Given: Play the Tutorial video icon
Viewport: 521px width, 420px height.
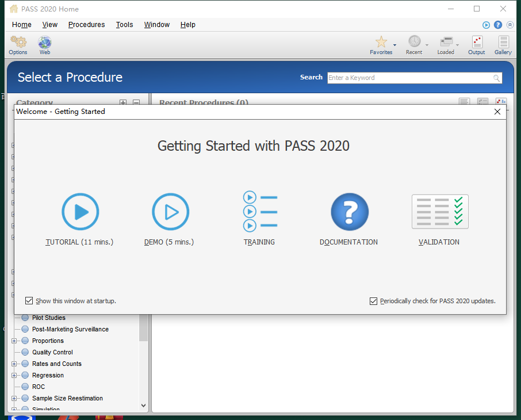Looking at the screenshot, I should coord(81,212).
